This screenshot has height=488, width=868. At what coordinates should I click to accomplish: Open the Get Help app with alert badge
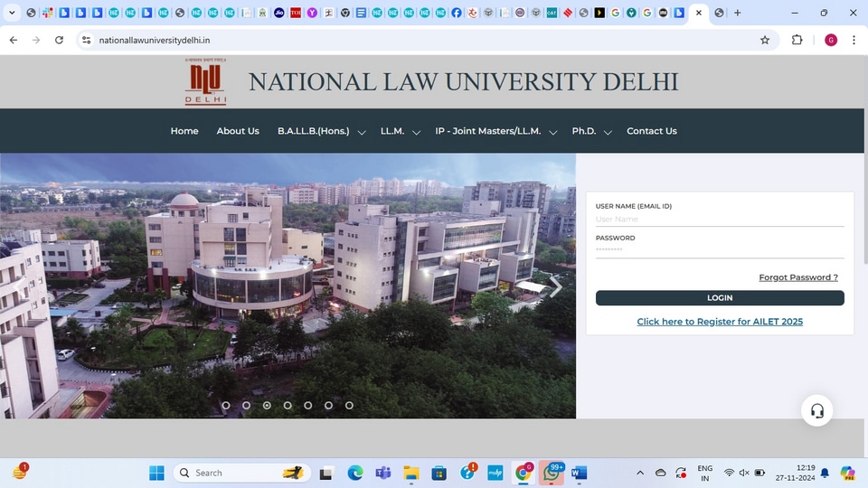tap(467, 472)
